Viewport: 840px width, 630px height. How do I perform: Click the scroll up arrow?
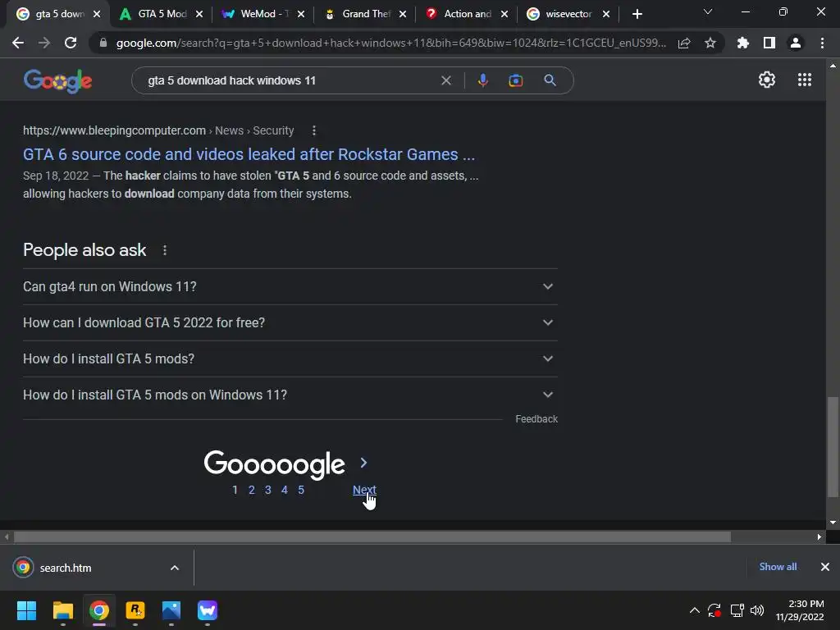833,66
